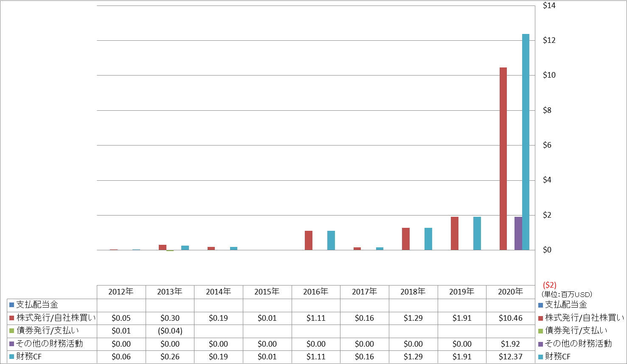Click the 株式発行 row $1.29 cell for 2018
The height and width of the screenshot is (364, 627).
coord(413,318)
